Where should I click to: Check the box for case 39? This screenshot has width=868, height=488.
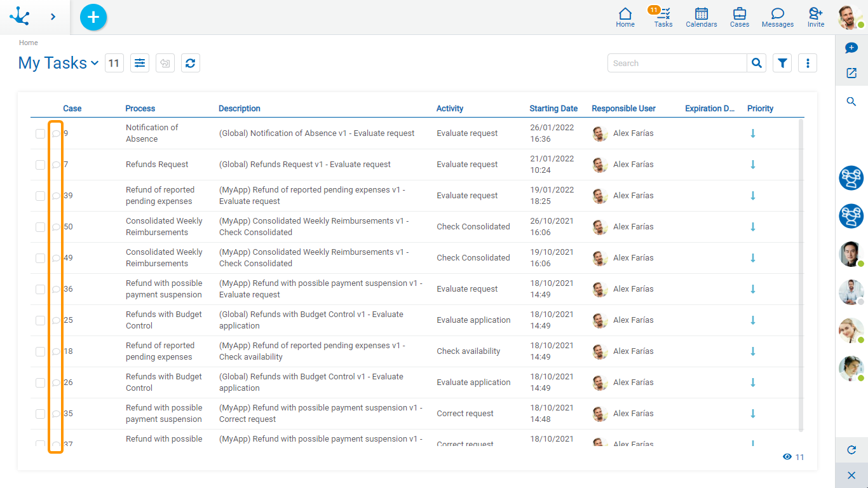coord(40,196)
